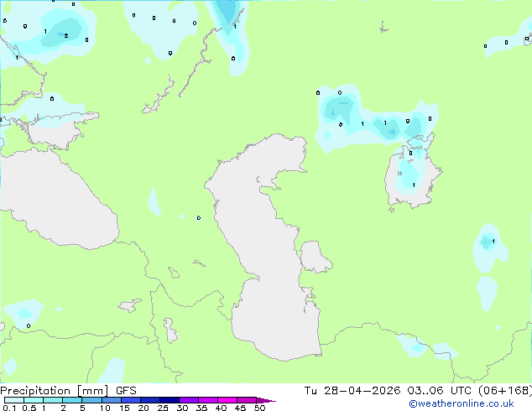Click the legend value '0.1'
Screen dimensions: 532x411
pyautogui.click(x=9, y=408)
